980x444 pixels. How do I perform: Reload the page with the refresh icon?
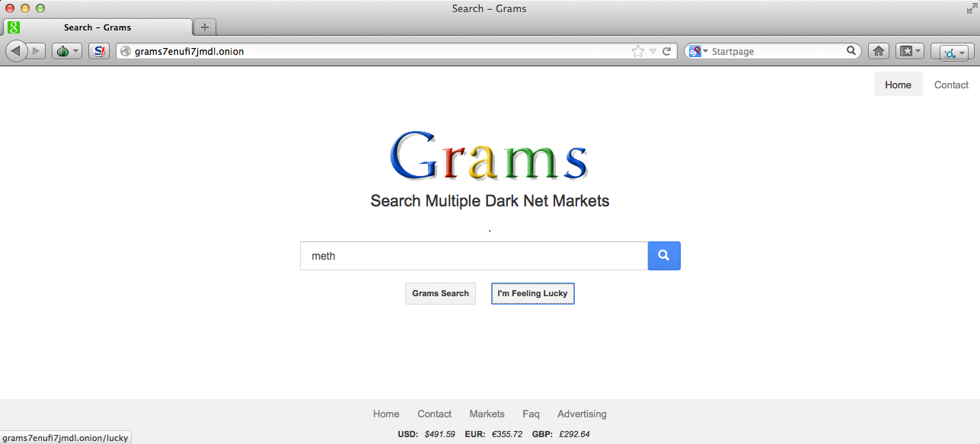pyautogui.click(x=666, y=51)
